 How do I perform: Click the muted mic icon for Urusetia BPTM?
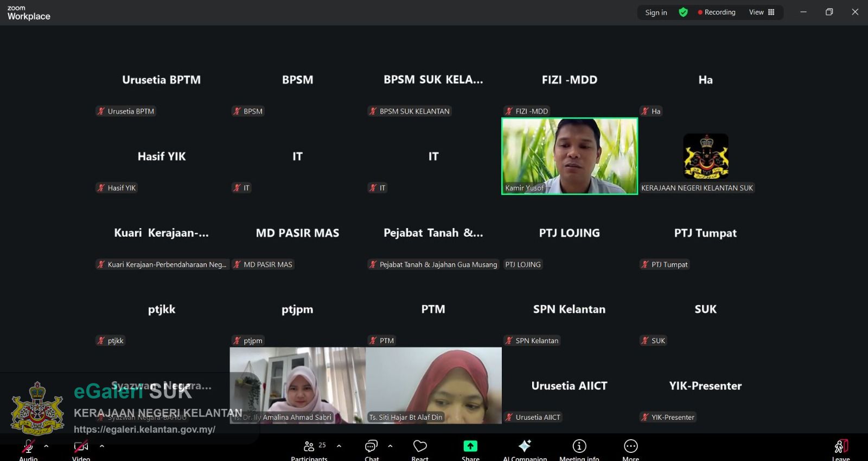point(101,111)
